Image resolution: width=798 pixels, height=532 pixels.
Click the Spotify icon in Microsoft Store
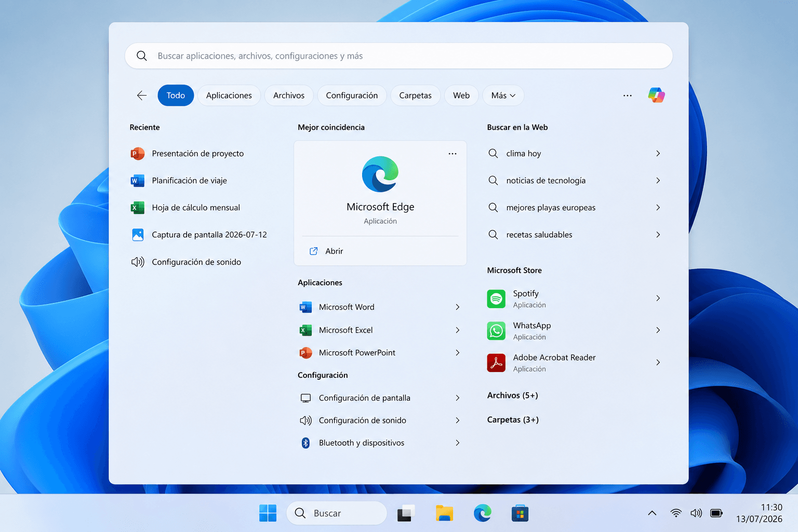tap(496, 299)
